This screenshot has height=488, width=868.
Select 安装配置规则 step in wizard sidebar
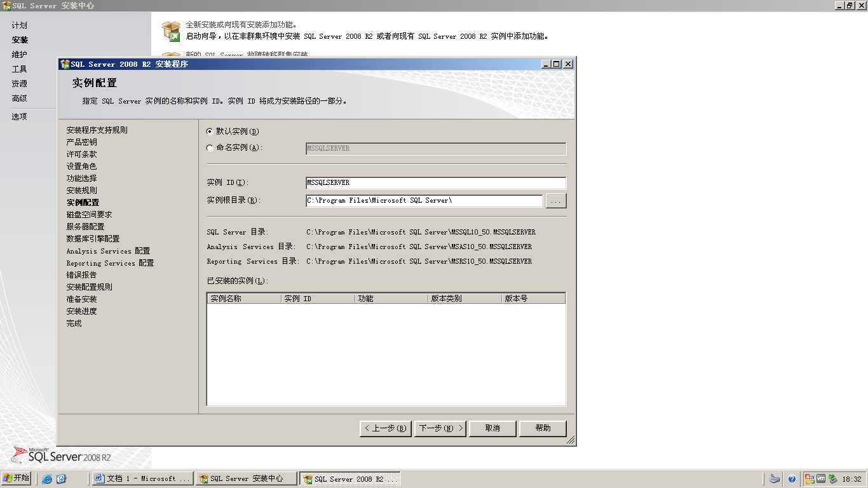(x=90, y=287)
